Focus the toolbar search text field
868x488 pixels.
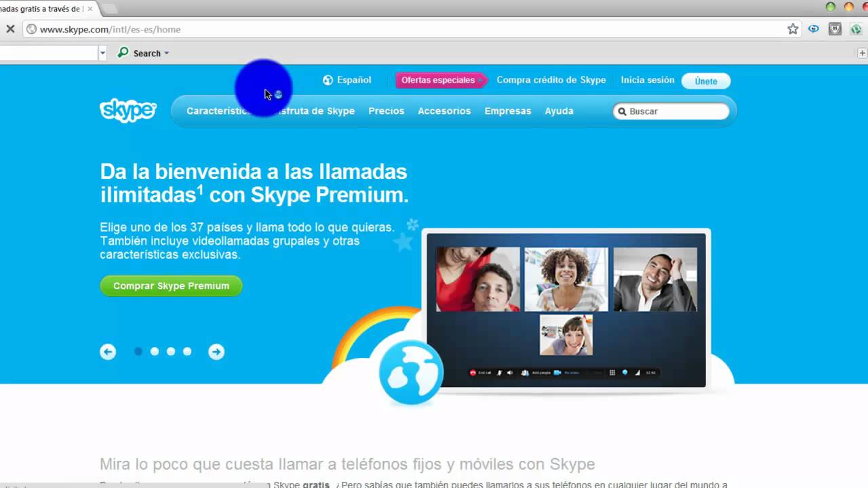tap(49, 53)
